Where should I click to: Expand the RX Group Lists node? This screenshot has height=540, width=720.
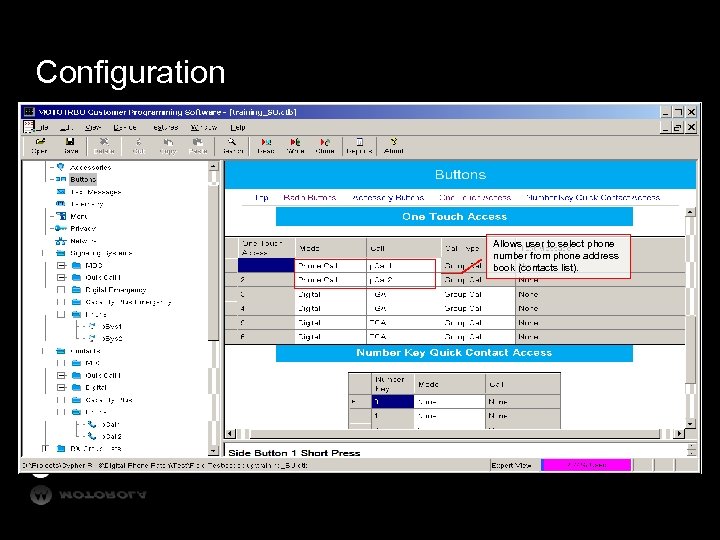point(45,448)
